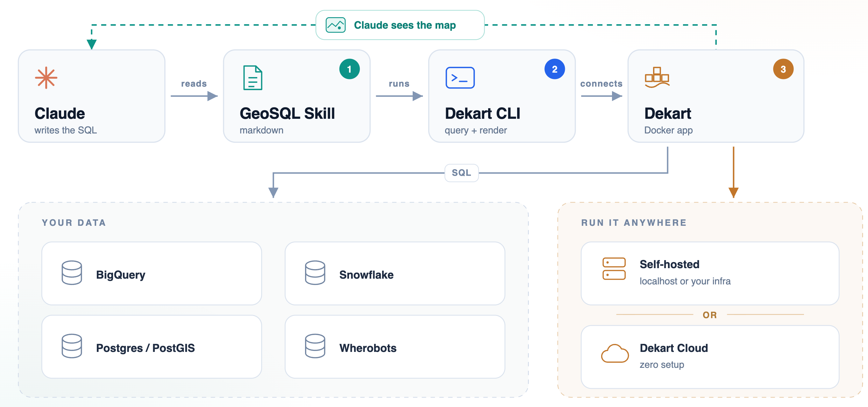Click the 'reads' arrow label
The height and width of the screenshot is (407, 868).
tap(194, 83)
